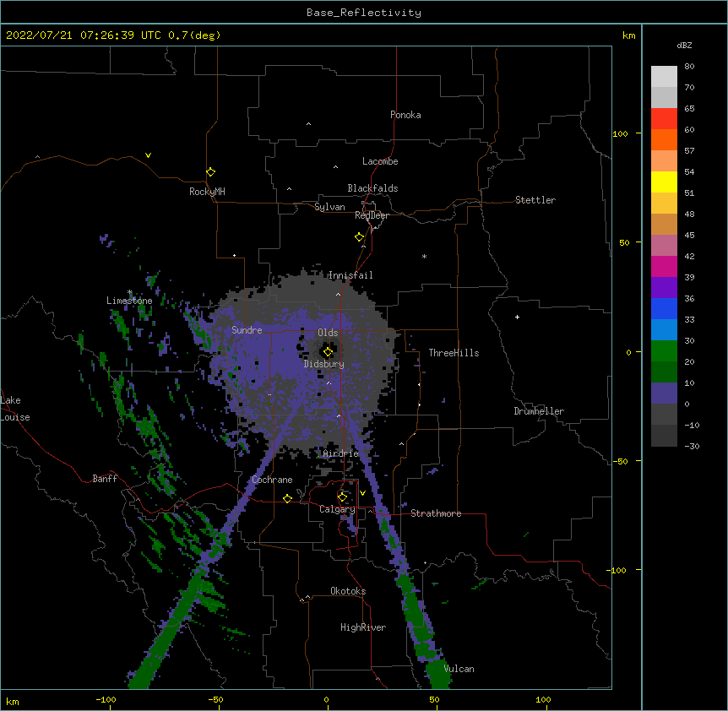728x711 pixels.
Task: Click the yellow radar site marker near Didsbury
Action: (x=328, y=352)
